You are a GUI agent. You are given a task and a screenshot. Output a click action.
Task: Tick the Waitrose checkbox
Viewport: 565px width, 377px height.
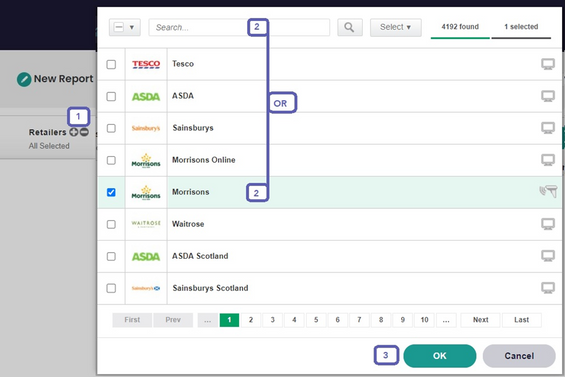(111, 225)
